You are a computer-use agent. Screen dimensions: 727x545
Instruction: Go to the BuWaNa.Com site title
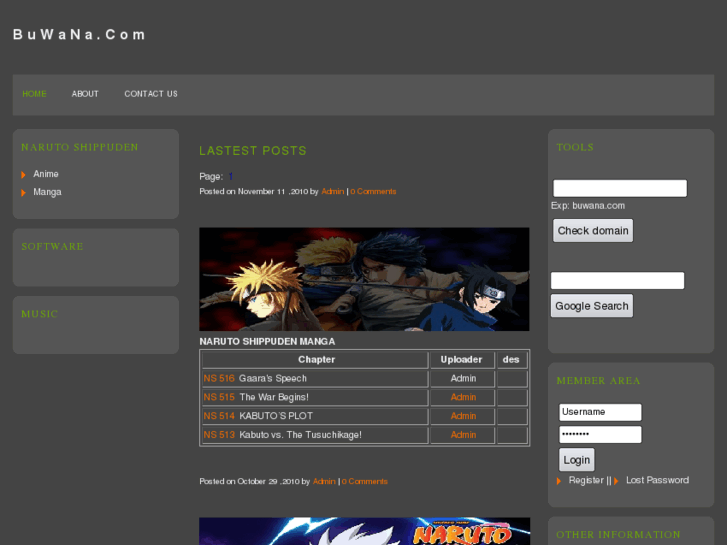(79, 35)
